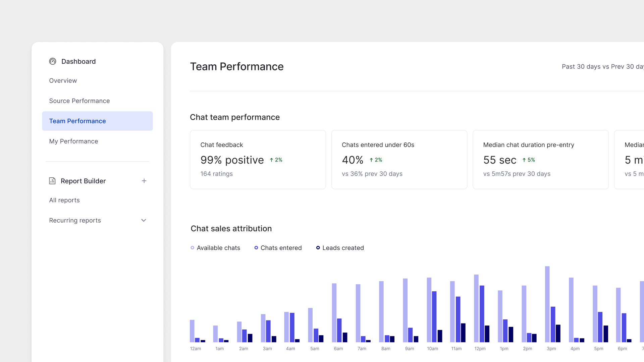Click the Team Performance page title
Image resolution: width=644 pixels, height=362 pixels.
click(237, 67)
